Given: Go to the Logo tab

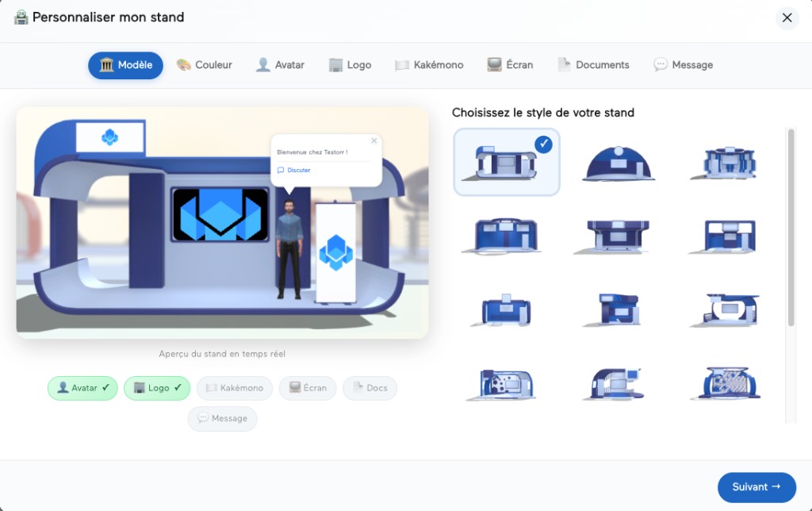Looking at the screenshot, I should click(x=350, y=65).
